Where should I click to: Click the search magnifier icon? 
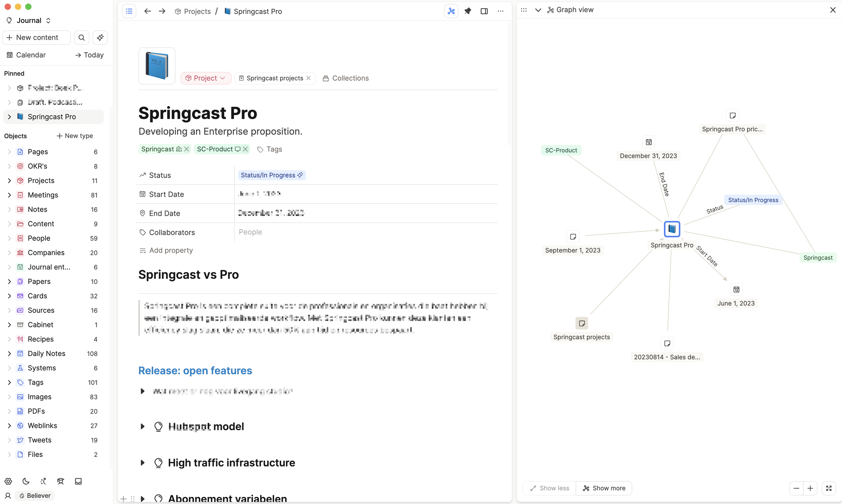pos(82,37)
